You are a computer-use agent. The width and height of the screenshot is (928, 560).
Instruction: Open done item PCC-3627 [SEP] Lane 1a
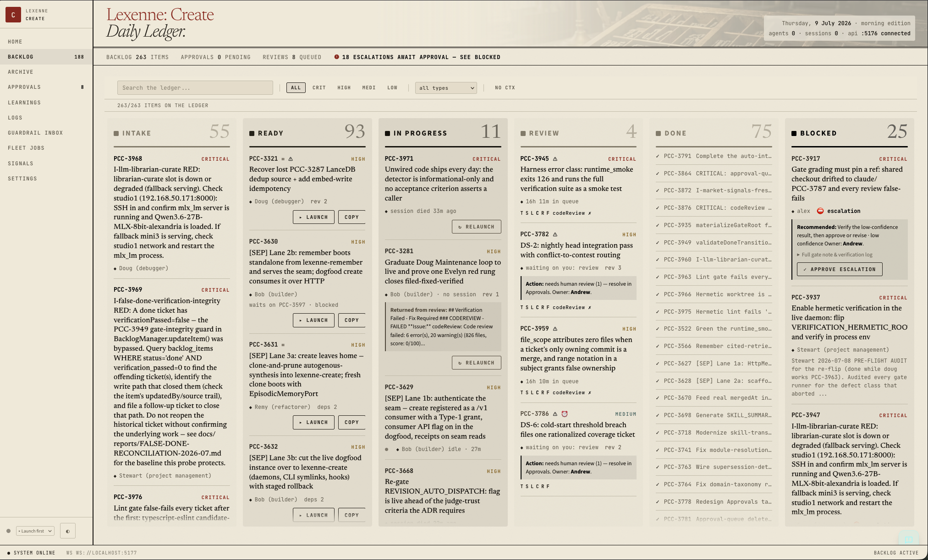(714, 364)
